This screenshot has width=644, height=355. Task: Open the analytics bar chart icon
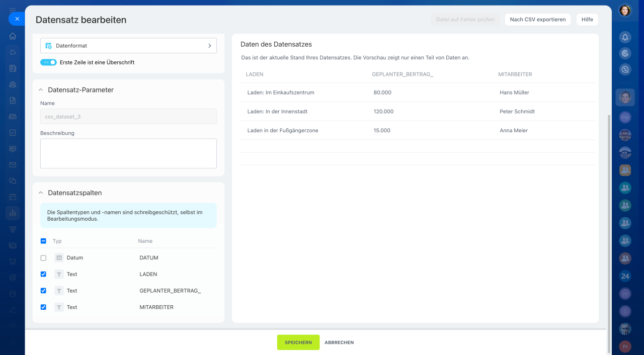click(13, 213)
